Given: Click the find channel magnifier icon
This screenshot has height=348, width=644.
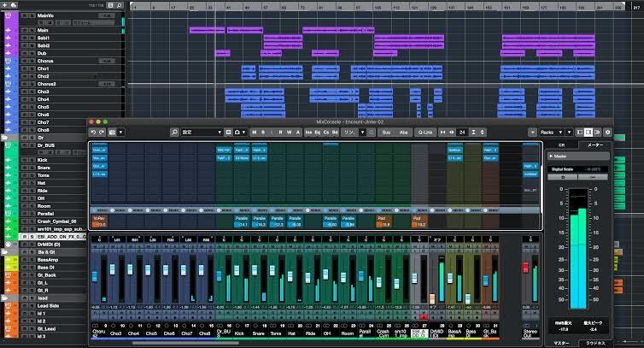Looking at the screenshot, I should coord(174,132).
